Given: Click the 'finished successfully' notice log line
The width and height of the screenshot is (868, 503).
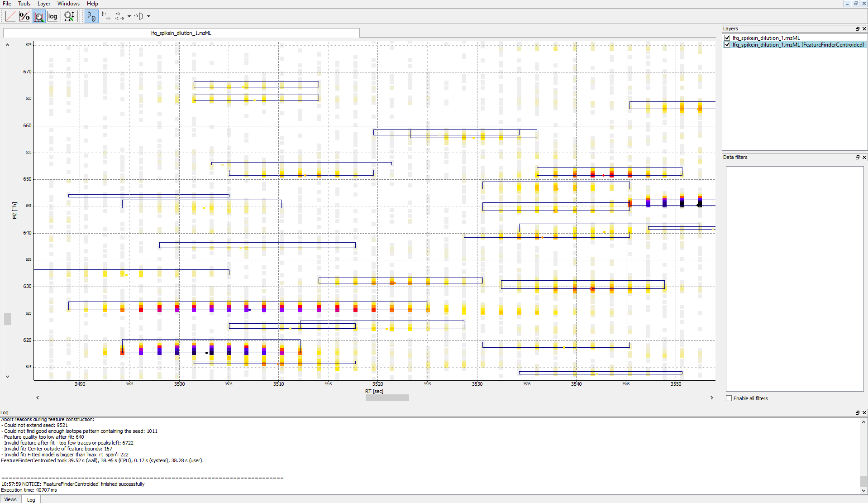Looking at the screenshot, I should [x=73, y=484].
